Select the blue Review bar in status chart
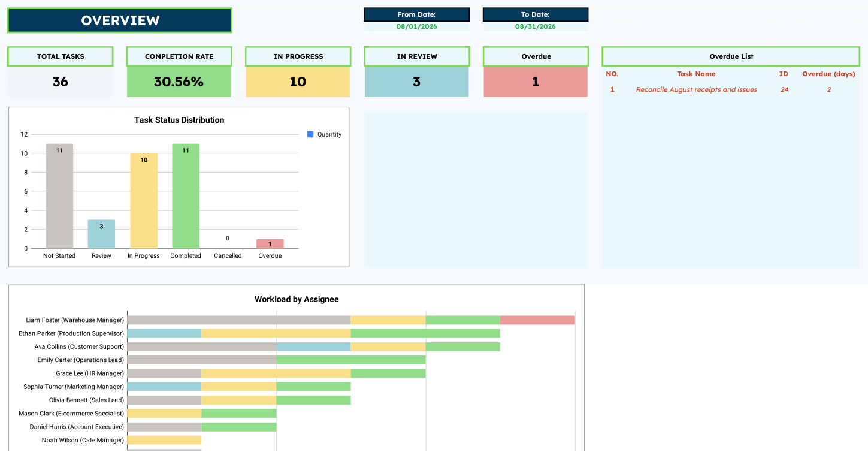868x458 pixels. pyautogui.click(x=101, y=234)
